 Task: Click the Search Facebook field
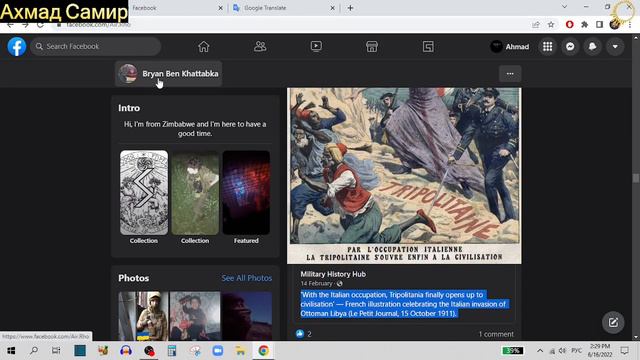[x=96, y=47]
